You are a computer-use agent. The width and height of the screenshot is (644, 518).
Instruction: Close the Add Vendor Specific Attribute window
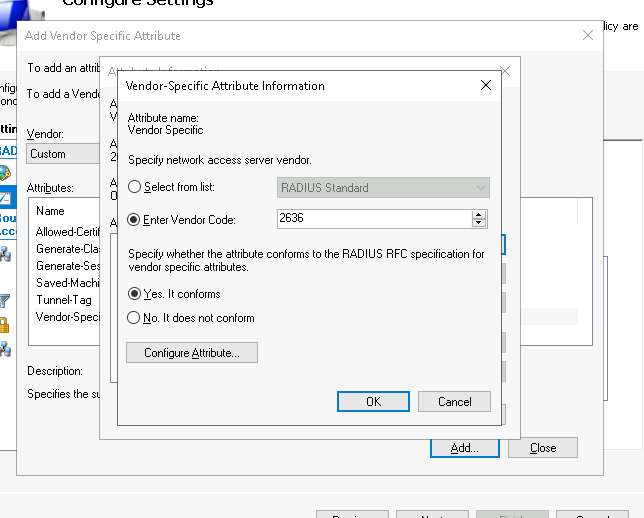point(588,35)
